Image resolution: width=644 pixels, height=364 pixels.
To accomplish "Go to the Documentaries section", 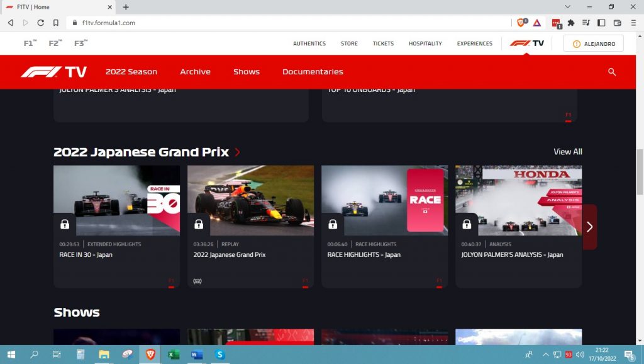I will [313, 72].
